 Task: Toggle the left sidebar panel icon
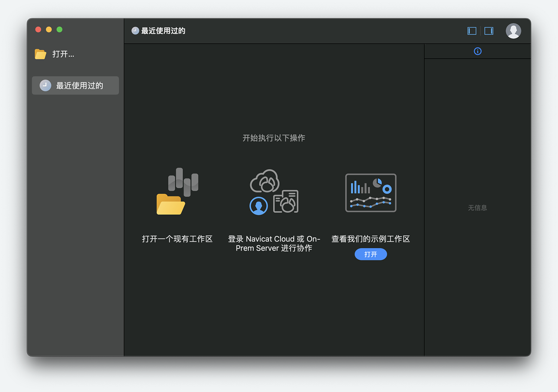click(472, 31)
